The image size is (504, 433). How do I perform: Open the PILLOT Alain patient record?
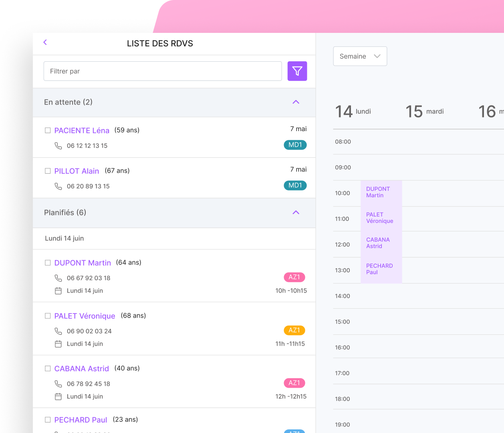point(77,171)
